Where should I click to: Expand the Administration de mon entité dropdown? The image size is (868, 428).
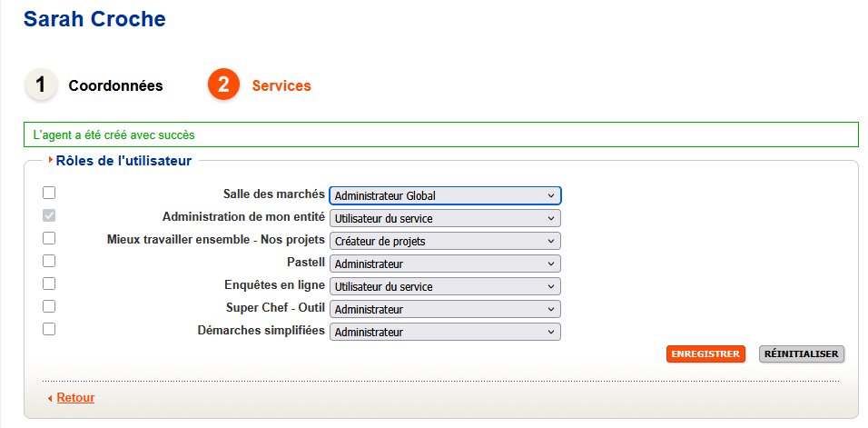[x=445, y=218]
